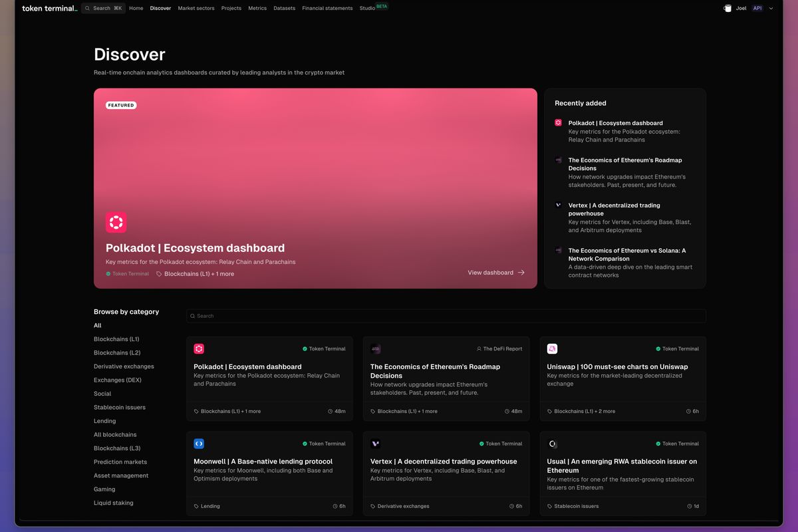Open Studio BETA in navigation
Viewport: 798px width, 532px height.
tap(374, 8)
